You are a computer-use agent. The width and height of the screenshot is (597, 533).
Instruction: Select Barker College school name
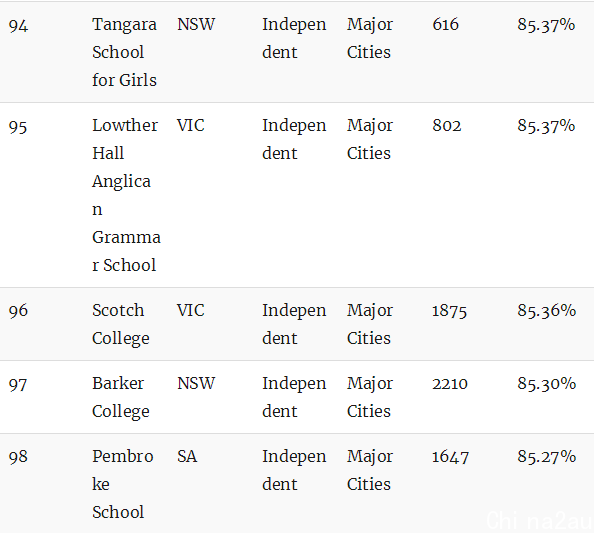[x=121, y=397]
